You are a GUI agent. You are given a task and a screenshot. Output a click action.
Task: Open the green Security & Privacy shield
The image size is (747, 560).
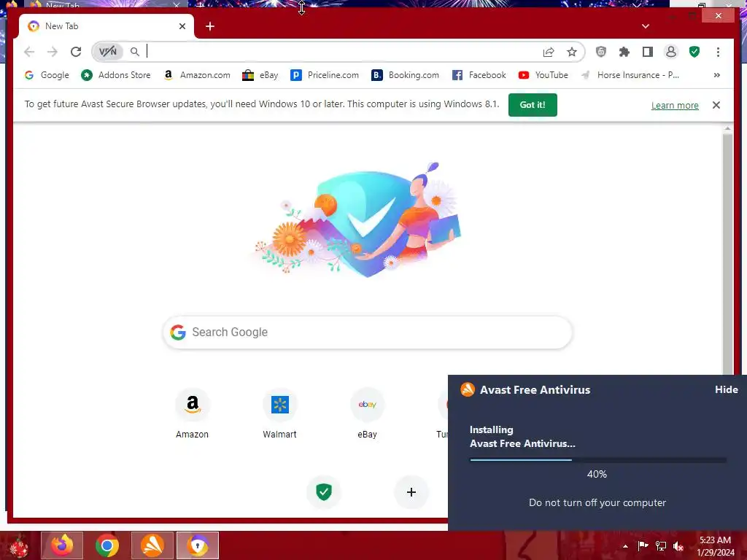pos(694,52)
